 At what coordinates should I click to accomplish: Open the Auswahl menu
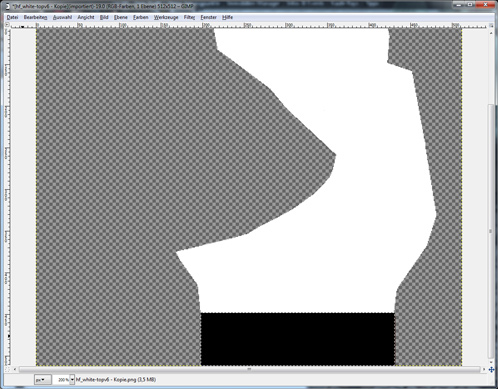click(x=62, y=17)
